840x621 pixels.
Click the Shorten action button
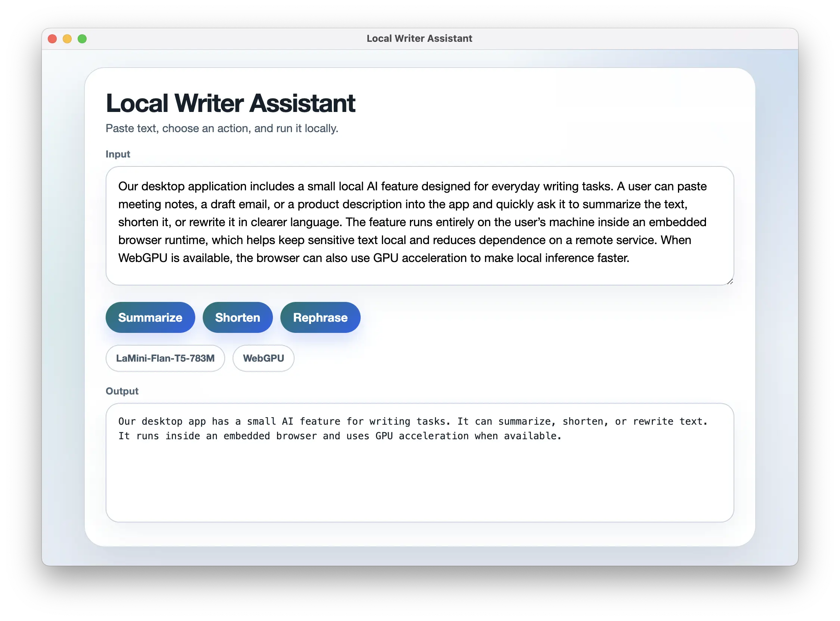click(237, 317)
